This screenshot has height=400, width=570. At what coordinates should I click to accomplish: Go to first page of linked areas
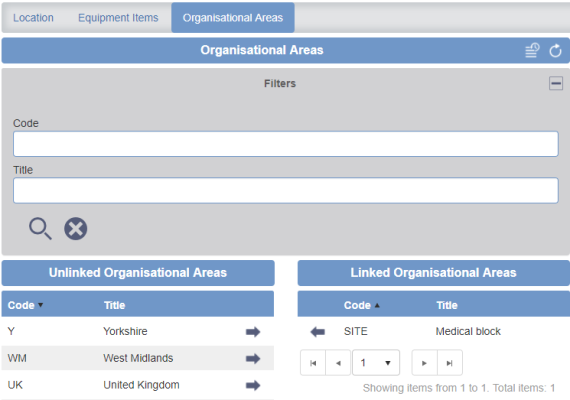[x=313, y=363]
